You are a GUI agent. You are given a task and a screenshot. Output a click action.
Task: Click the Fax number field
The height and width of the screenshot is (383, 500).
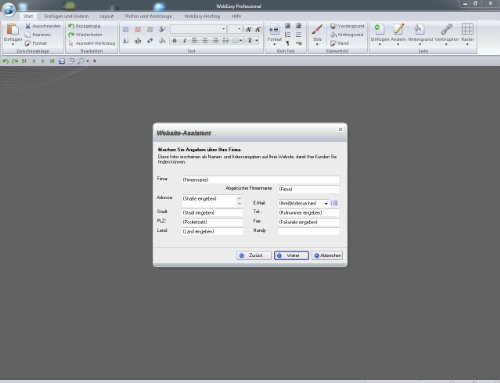(308, 222)
